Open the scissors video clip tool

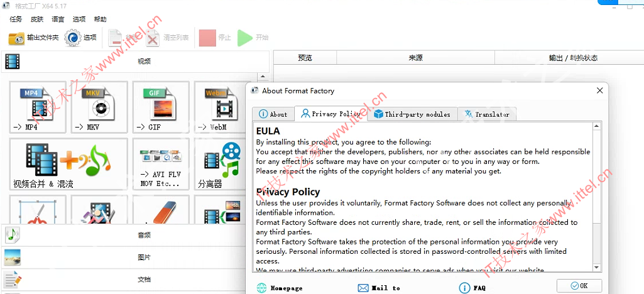click(37, 210)
